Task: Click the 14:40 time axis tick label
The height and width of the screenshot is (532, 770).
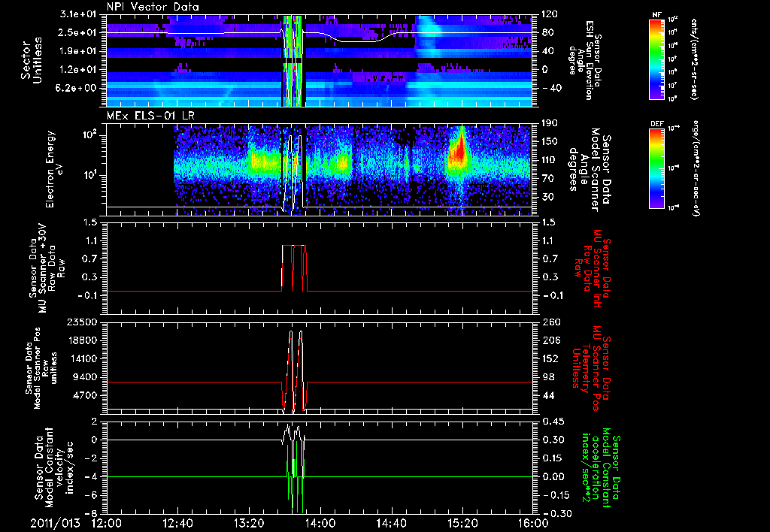Action: click(391, 524)
